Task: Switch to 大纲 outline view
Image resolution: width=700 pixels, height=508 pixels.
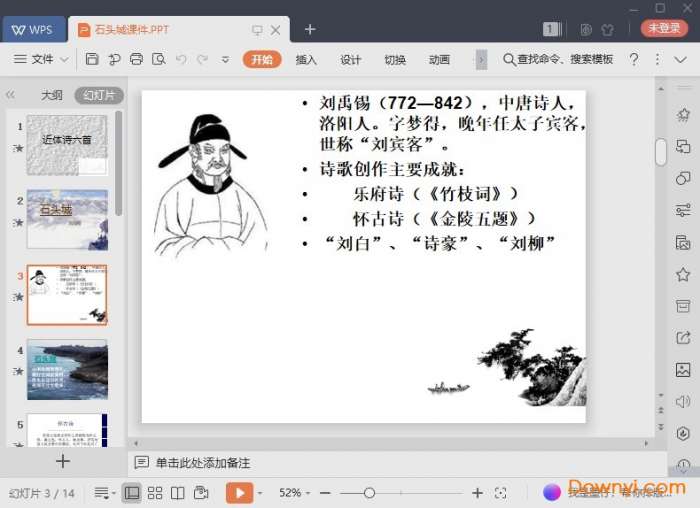Action: click(x=52, y=95)
